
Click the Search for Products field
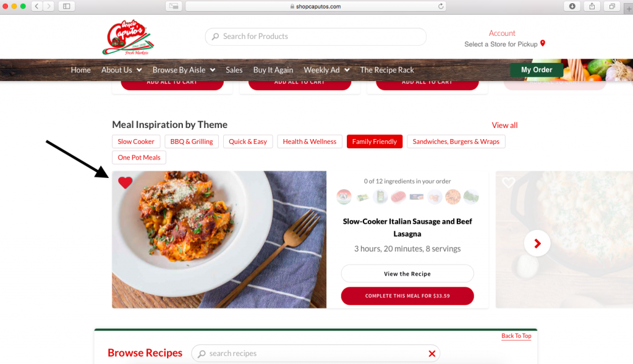pyautogui.click(x=316, y=36)
